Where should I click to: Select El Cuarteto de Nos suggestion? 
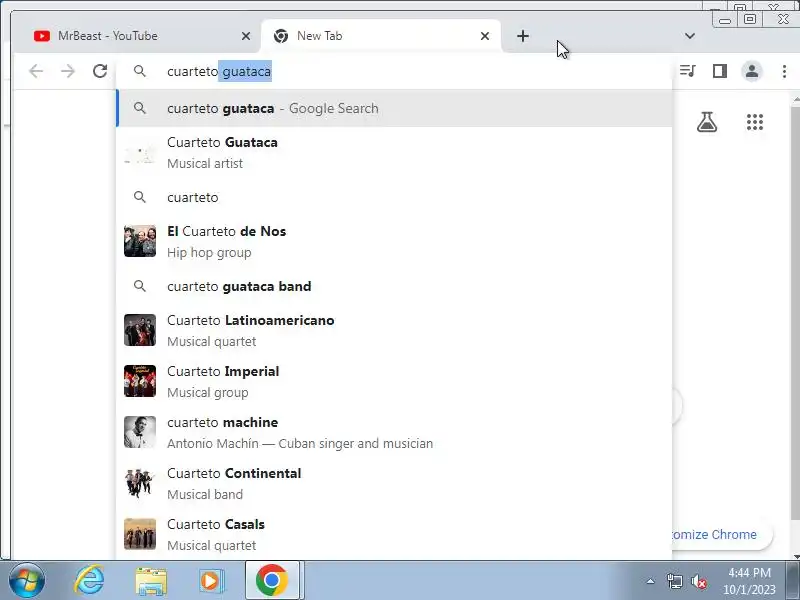click(394, 241)
